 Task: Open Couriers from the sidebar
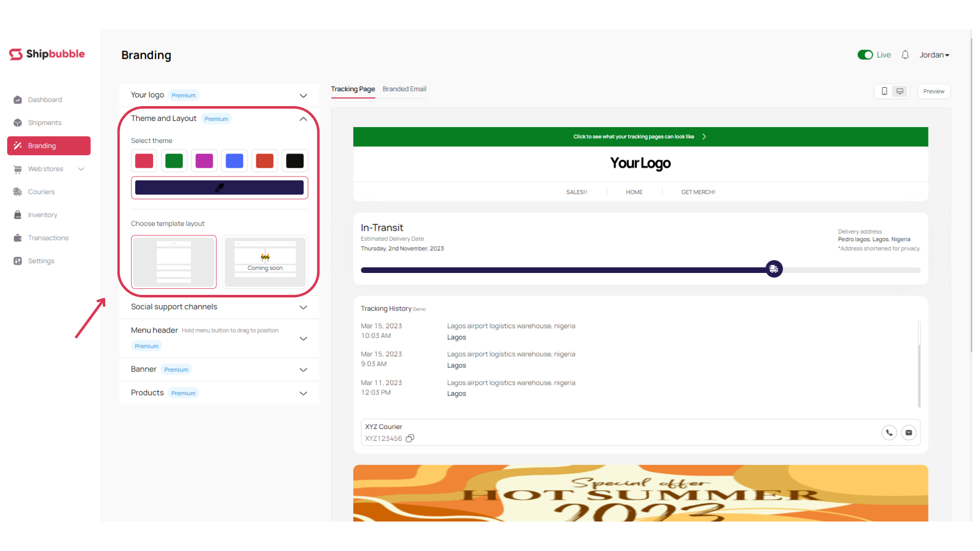click(x=41, y=192)
